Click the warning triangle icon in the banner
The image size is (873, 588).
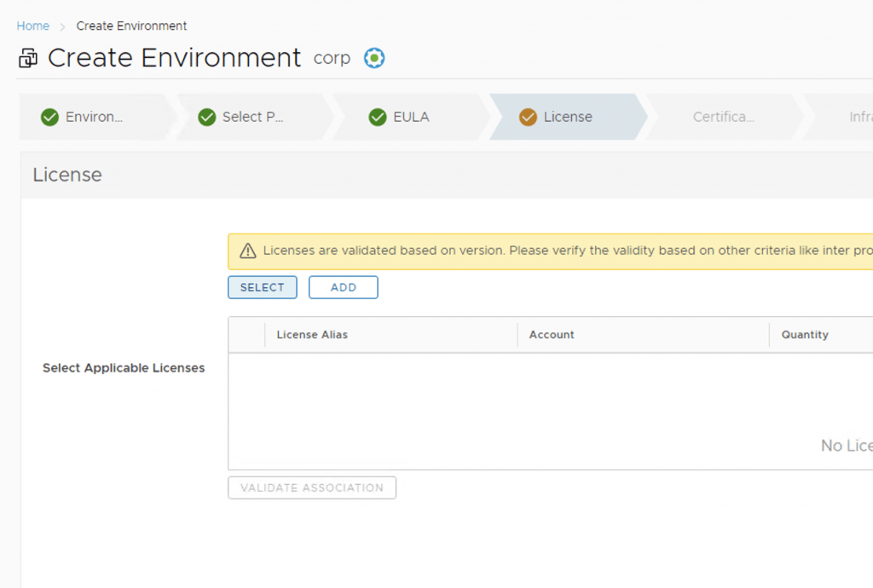click(248, 251)
